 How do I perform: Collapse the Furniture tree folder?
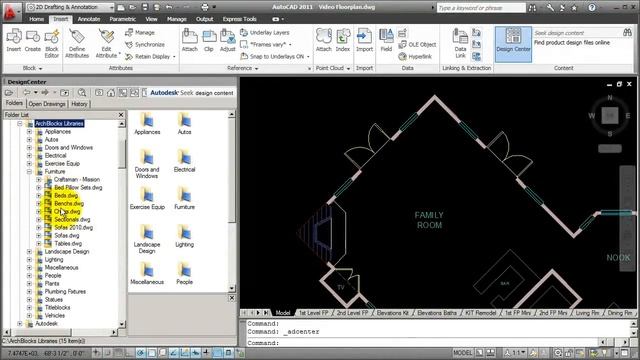pos(29,171)
